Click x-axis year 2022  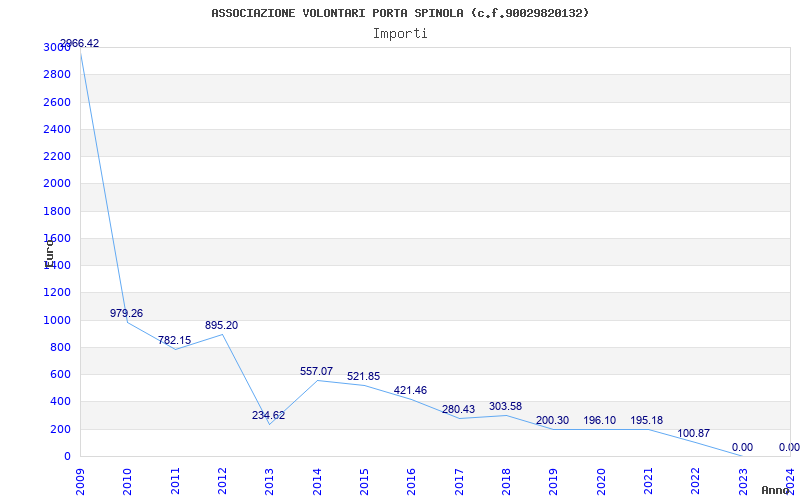[x=694, y=482]
